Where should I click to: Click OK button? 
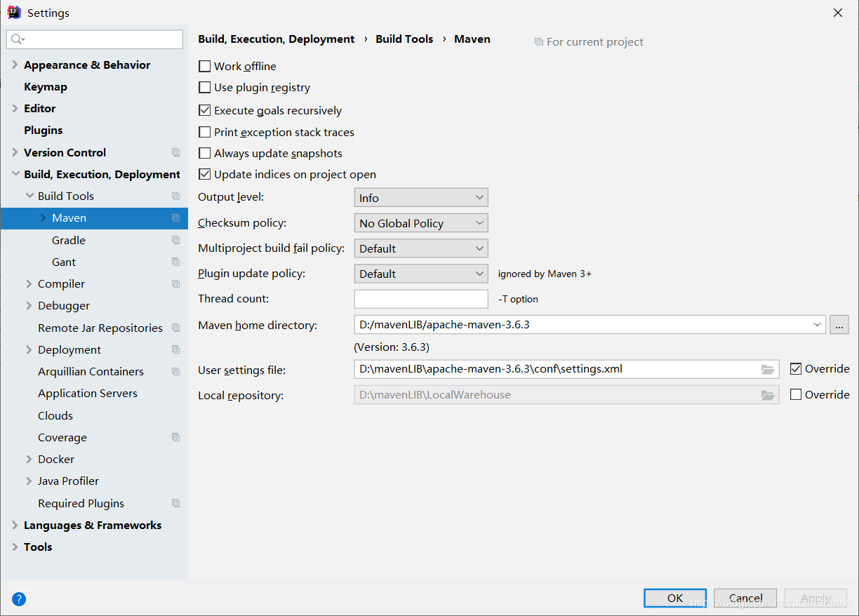(675, 598)
